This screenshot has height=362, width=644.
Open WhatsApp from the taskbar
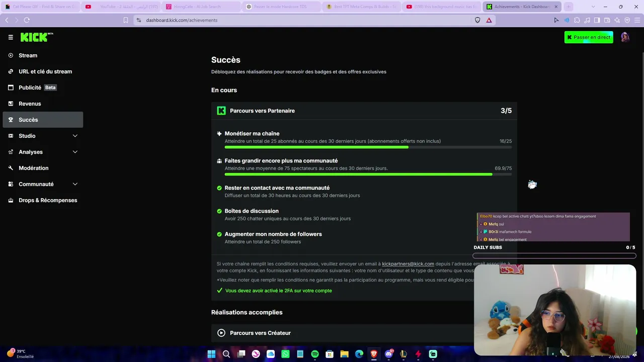point(285,354)
